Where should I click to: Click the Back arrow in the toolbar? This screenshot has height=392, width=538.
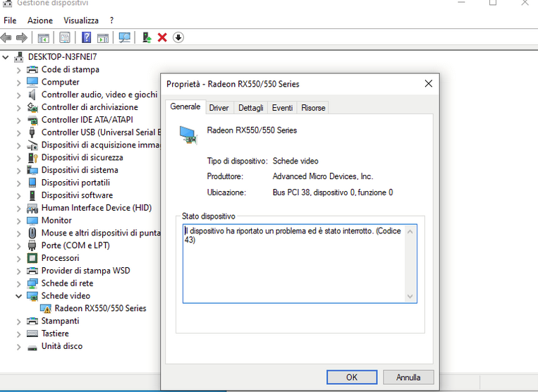point(6,37)
